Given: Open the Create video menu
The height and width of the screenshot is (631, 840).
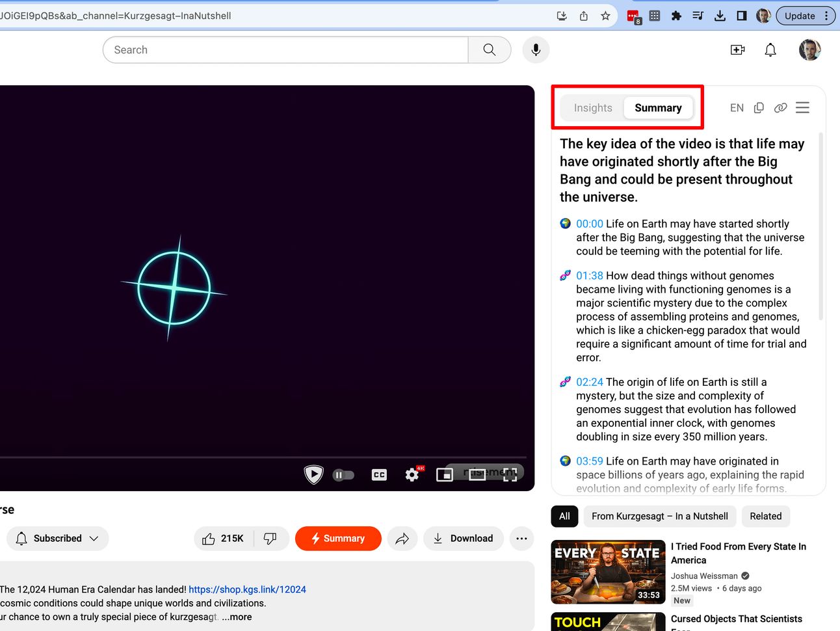Looking at the screenshot, I should click(738, 49).
